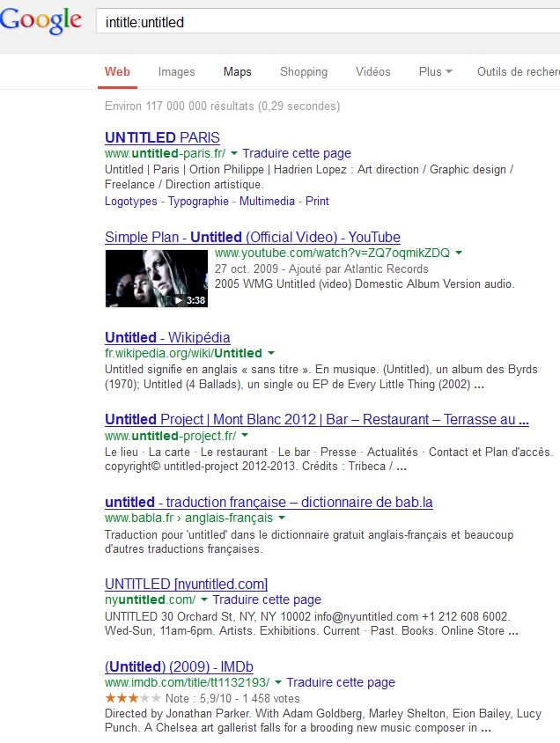This screenshot has height=743, width=560.
Task: Open the Multimedia sitelink
Action: click(x=267, y=202)
